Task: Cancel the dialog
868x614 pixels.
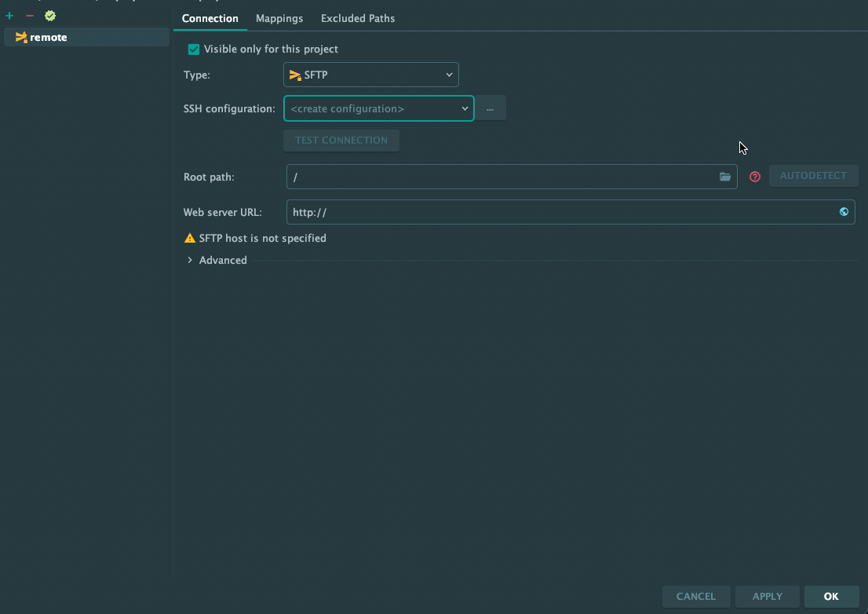Action: point(696,596)
